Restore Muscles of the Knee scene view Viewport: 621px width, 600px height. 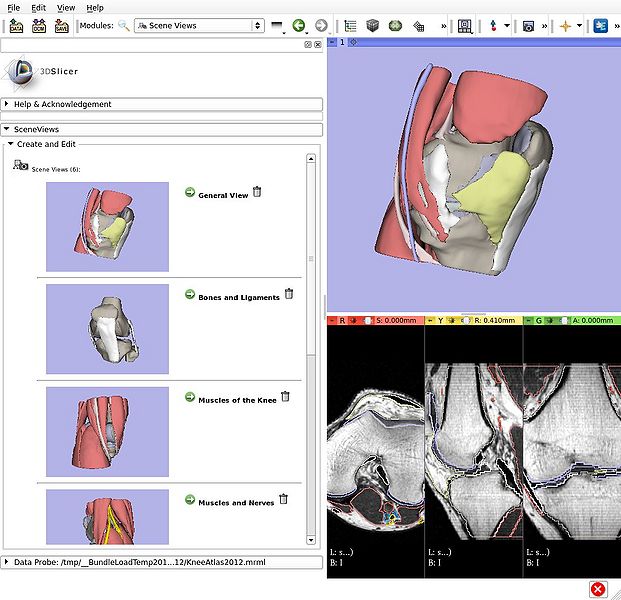(190, 397)
